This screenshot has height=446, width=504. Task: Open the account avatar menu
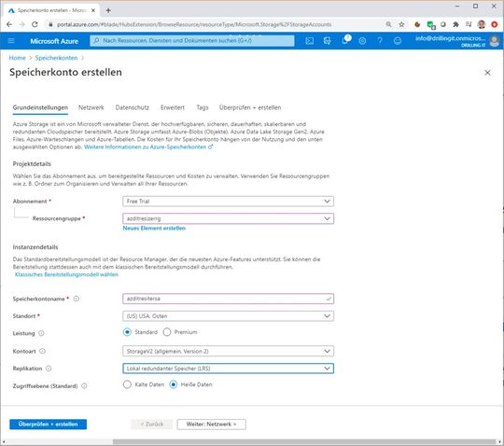coord(495,41)
